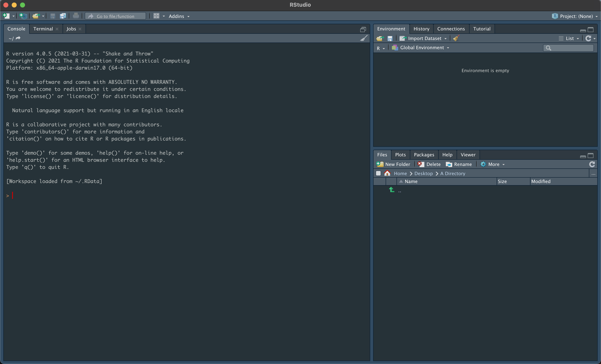Switch to the Terminal tab
Screen dimensions: 601x364
[43, 29]
